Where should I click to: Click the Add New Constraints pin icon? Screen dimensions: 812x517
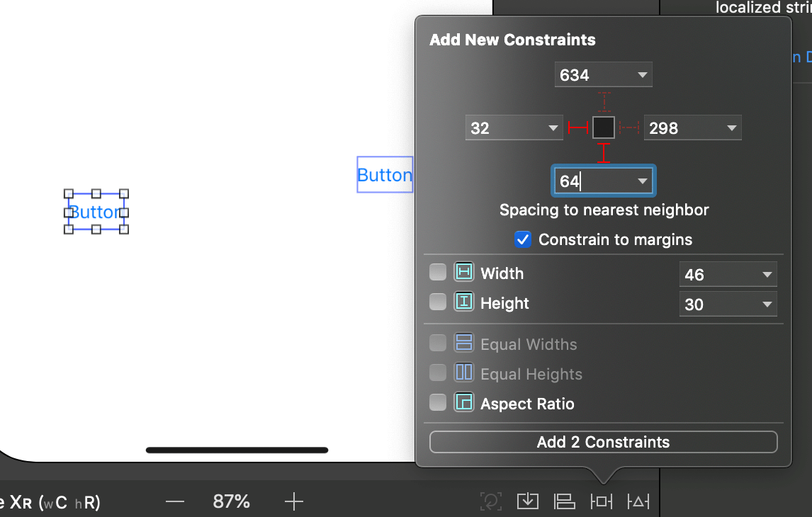point(601,501)
